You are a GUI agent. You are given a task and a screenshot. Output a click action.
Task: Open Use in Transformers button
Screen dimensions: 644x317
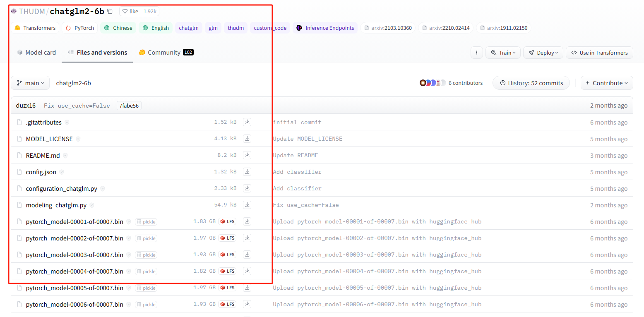click(x=599, y=53)
